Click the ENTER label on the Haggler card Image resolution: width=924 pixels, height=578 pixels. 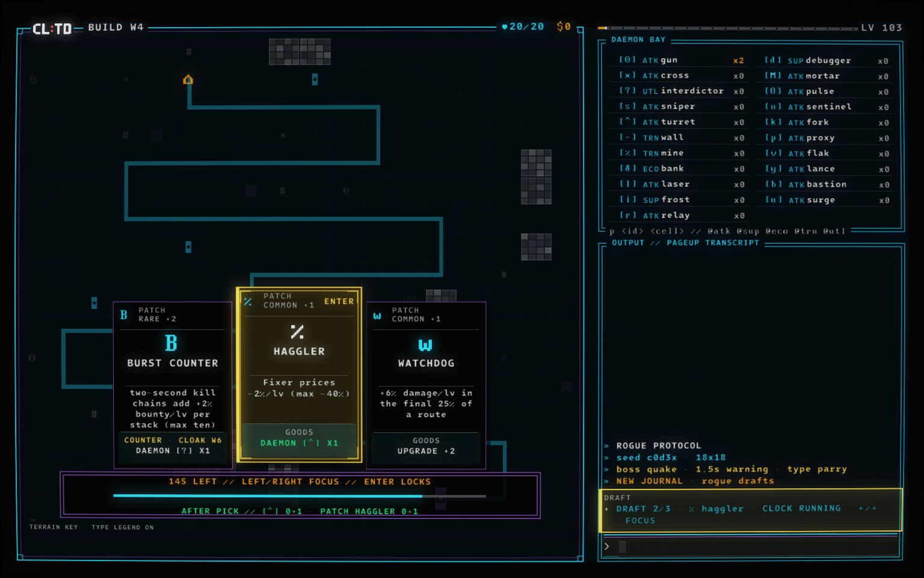[x=339, y=301]
